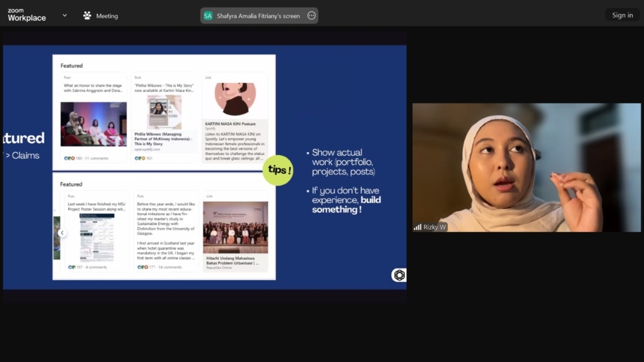
Task: Click the open.spotify.com link text
Action: click(148, 149)
